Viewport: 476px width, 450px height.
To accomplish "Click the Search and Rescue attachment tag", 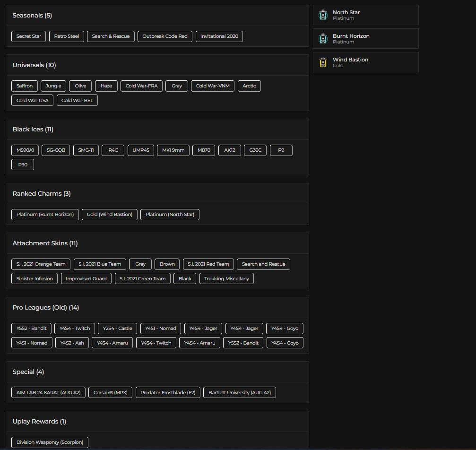I will (263, 264).
